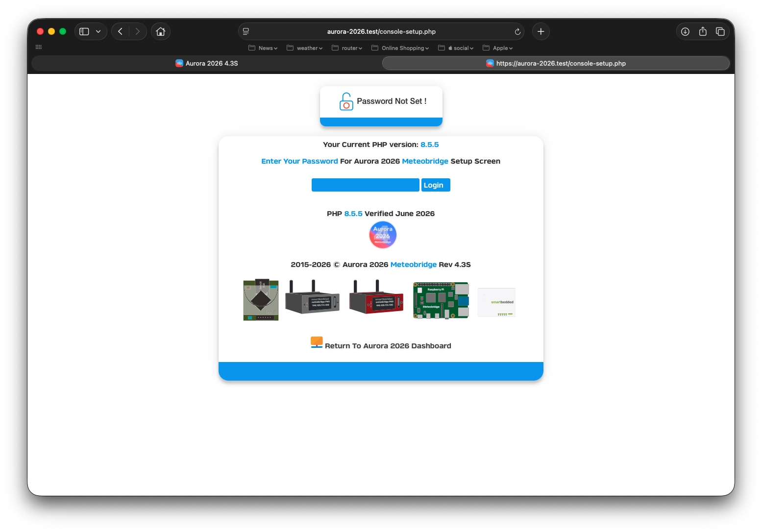Click the red Meteobridge Pro device image
Image resolution: width=762 pixels, height=532 pixels.
376,297
